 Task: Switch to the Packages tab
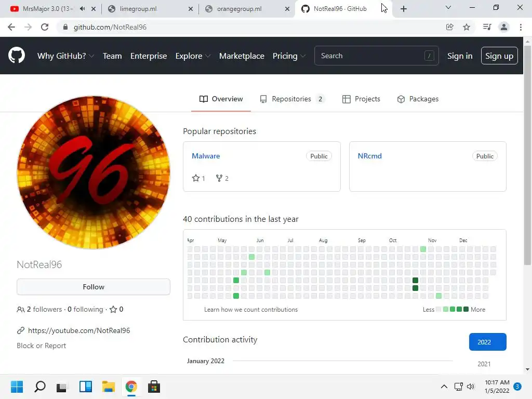point(418,99)
